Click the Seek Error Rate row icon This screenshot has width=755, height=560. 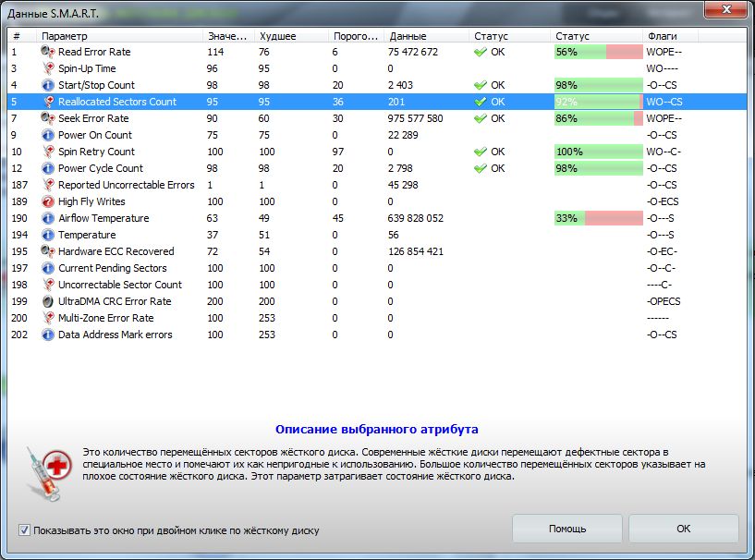[x=48, y=118]
